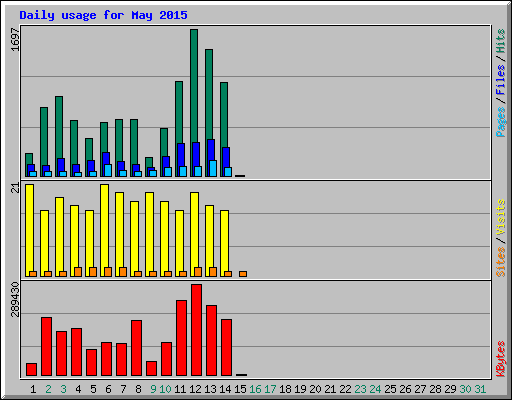This screenshot has width=512, height=400.
Task: Click the green hits bar for day 3
Action: click(59, 127)
